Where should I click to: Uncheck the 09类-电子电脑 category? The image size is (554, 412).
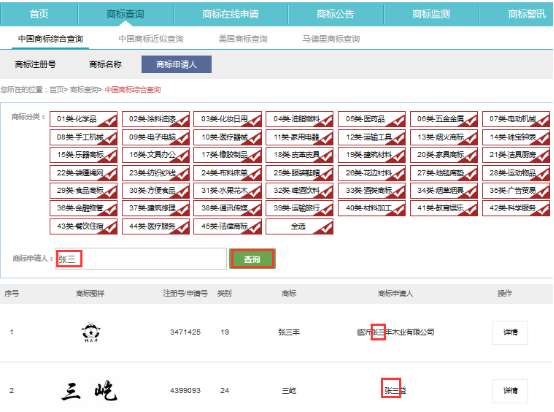pos(156,137)
